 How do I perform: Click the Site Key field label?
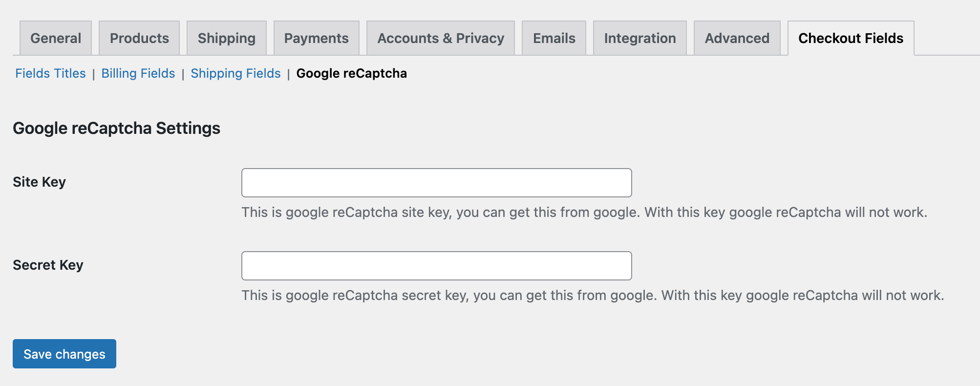tap(39, 182)
